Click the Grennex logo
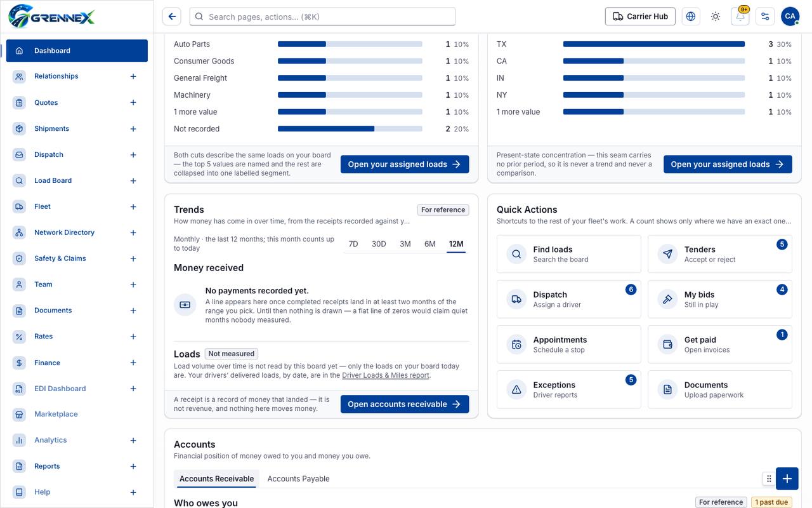812x508 pixels. point(52,16)
